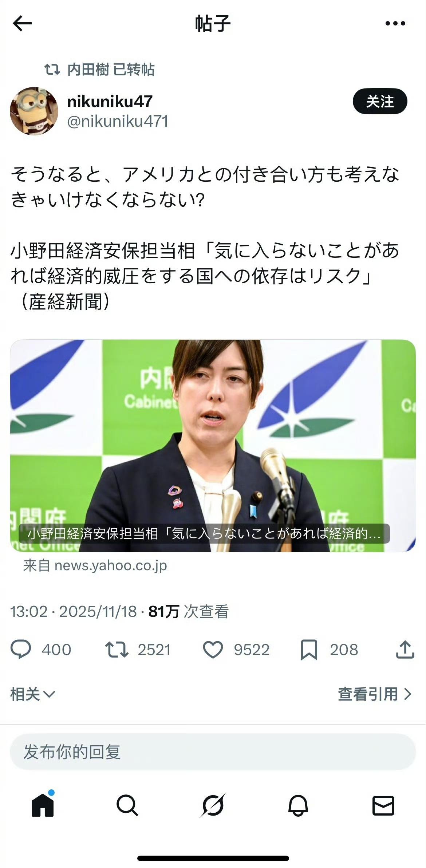The width and height of the screenshot is (426, 868).
Task: Share the post with upload icon
Action: tap(405, 650)
